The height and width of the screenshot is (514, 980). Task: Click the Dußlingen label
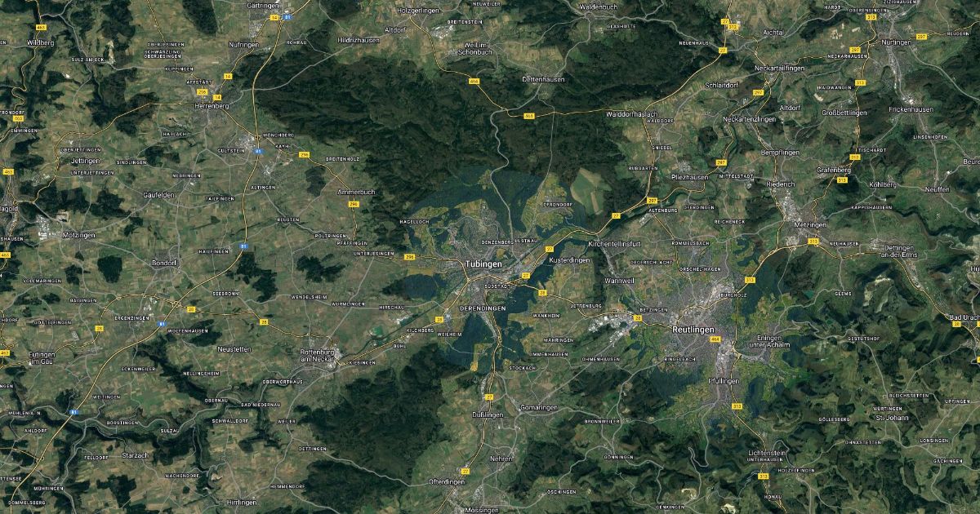tap(487, 414)
